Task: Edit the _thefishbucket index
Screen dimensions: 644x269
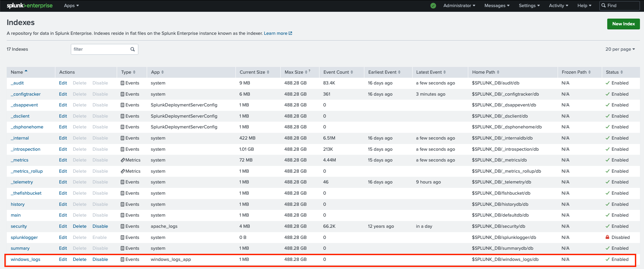Action: click(63, 193)
